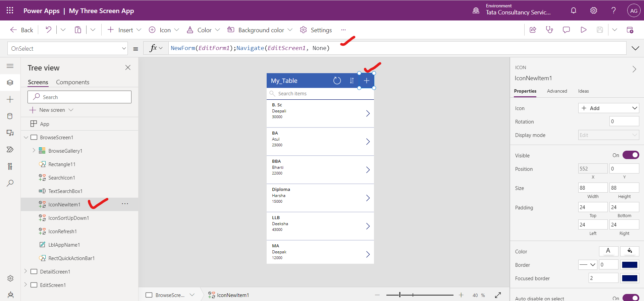
Task: Switch to the Components tab
Action: click(x=72, y=82)
